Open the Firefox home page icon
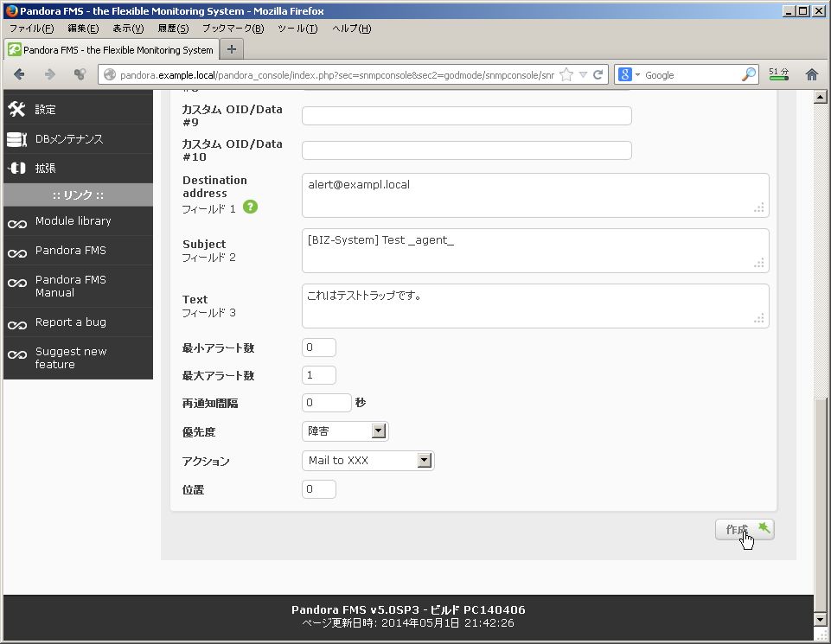831x644 pixels. 811,74
